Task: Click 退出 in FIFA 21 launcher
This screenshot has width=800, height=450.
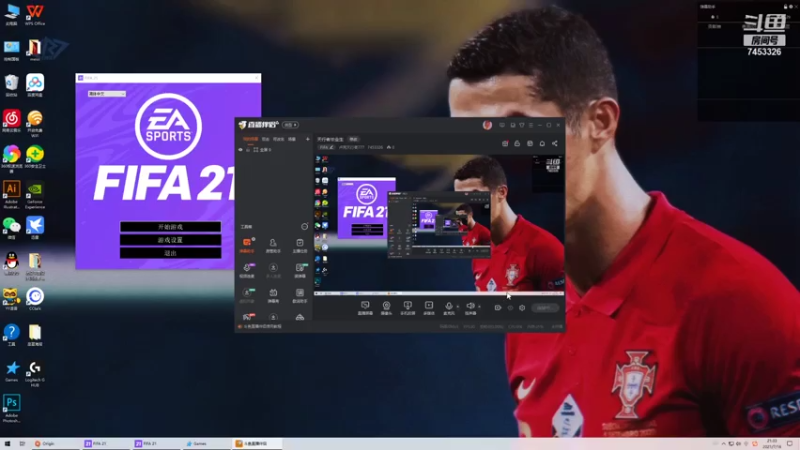Action: point(170,253)
